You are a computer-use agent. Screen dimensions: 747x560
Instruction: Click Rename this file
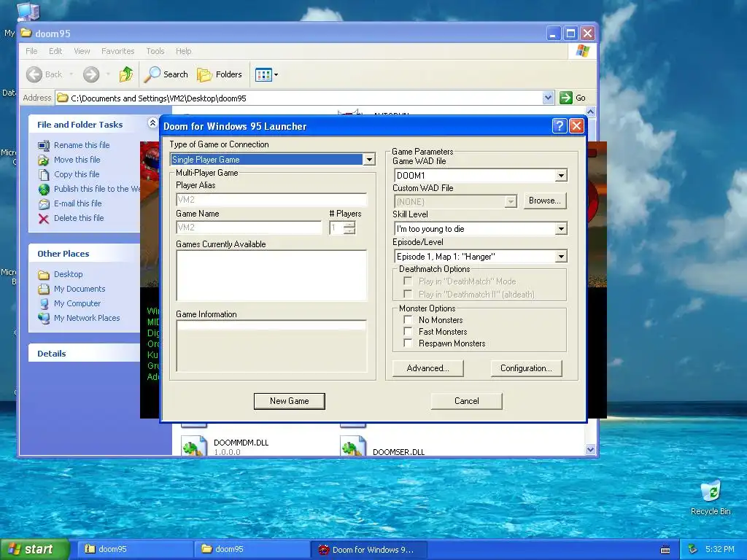[82, 145]
